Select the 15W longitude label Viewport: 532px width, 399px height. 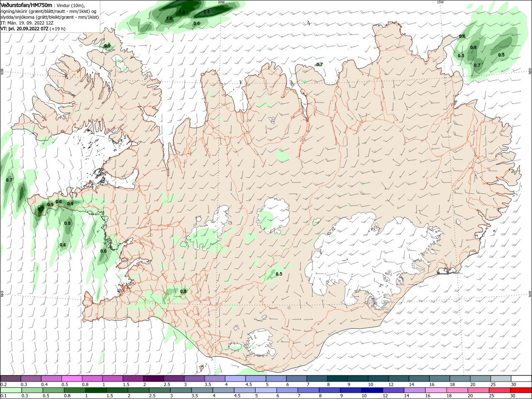tap(440, 2)
